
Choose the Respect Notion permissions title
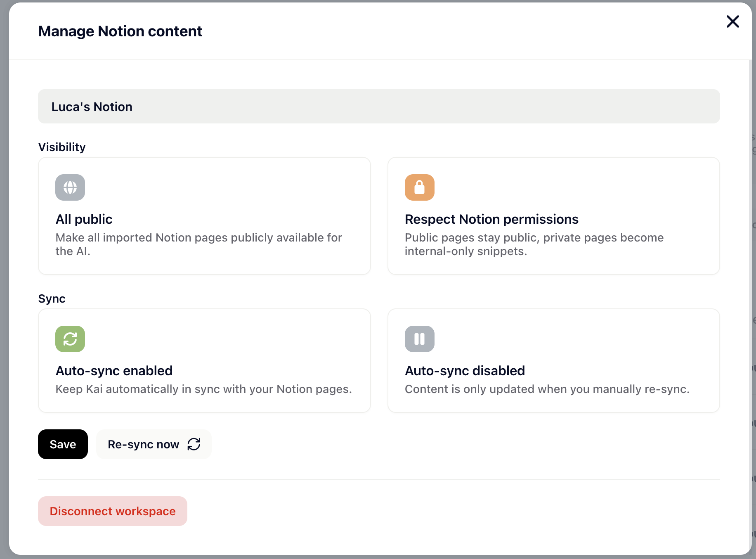point(491,219)
